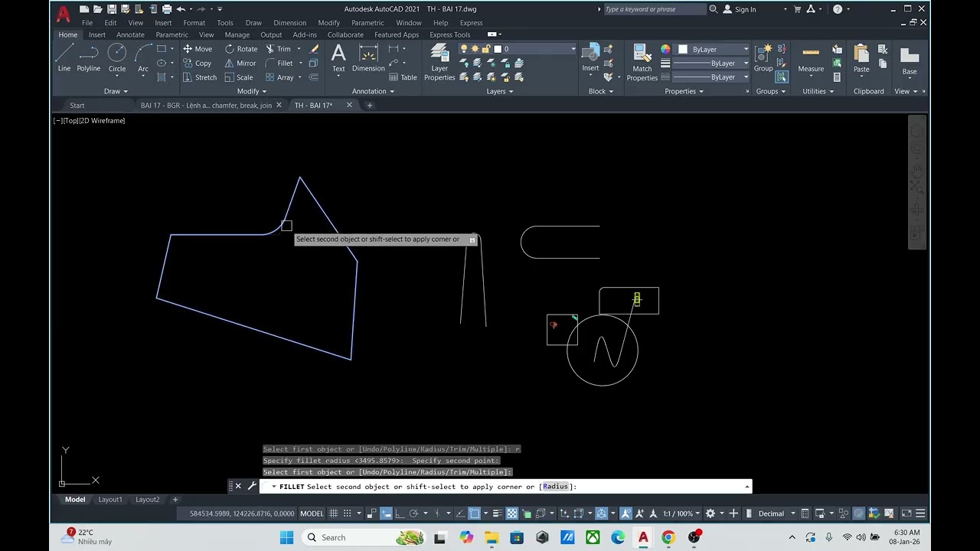Open the Text annotation tool
Image resolution: width=980 pixels, height=551 pixels.
click(x=338, y=57)
